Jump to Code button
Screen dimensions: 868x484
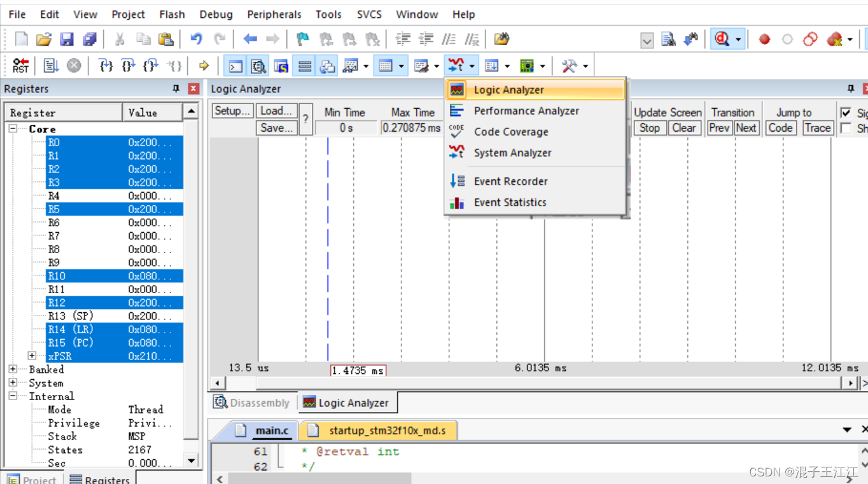(780, 128)
